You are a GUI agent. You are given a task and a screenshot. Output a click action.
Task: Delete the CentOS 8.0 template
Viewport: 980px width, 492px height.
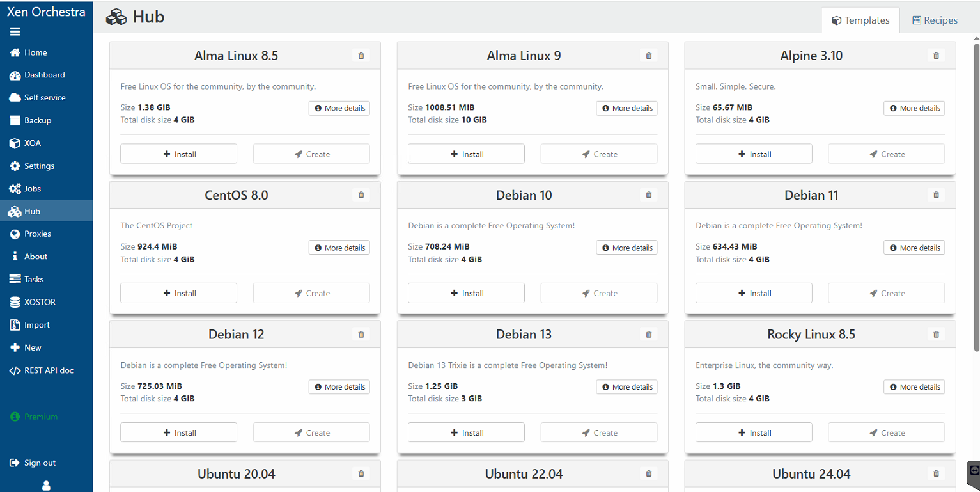pyautogui.click(x=361, y=195)
